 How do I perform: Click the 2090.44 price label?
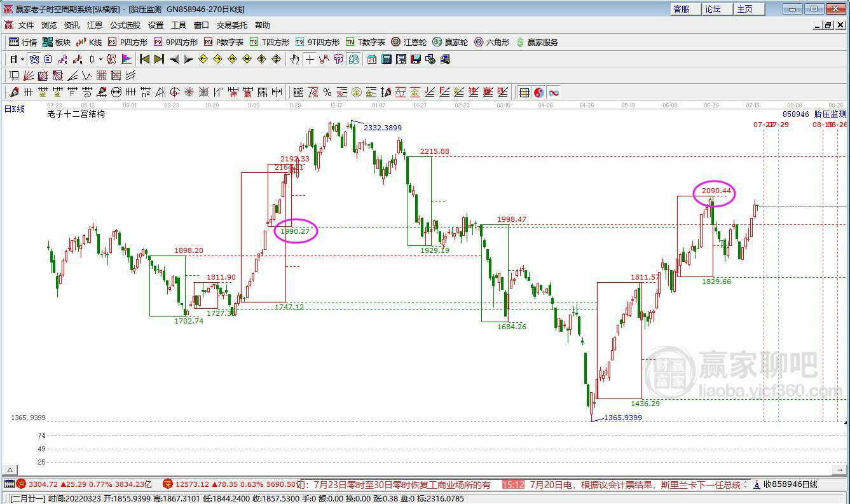[x=716, y=191]
